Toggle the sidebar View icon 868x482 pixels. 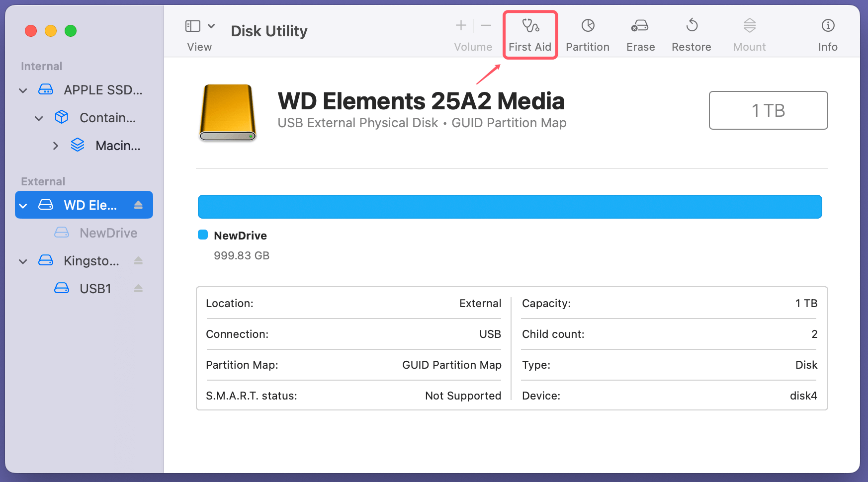[x=193, y=25]
